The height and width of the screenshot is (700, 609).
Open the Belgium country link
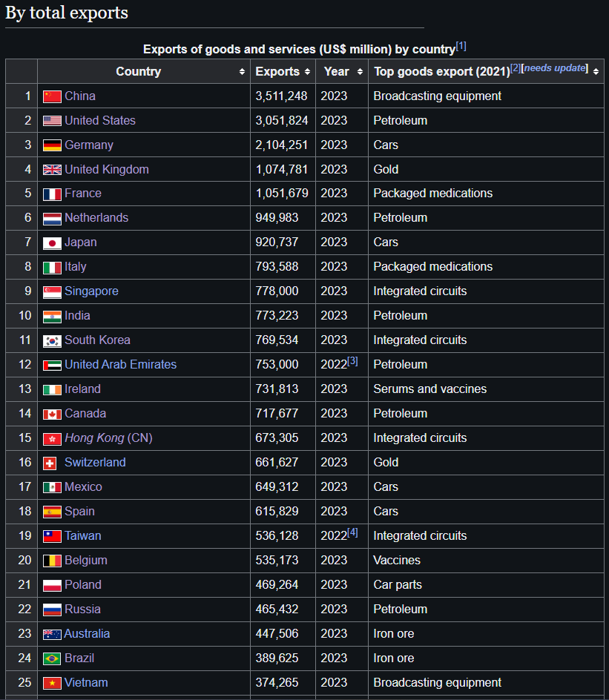(86, 561)
